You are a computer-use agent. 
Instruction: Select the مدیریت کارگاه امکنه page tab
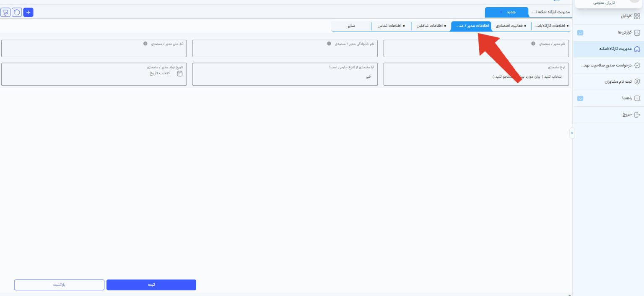click(551, 12)
